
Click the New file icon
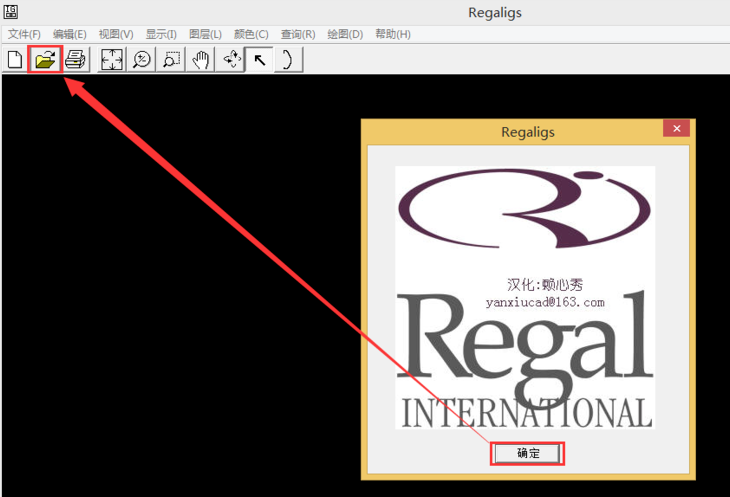pos(15,60)
